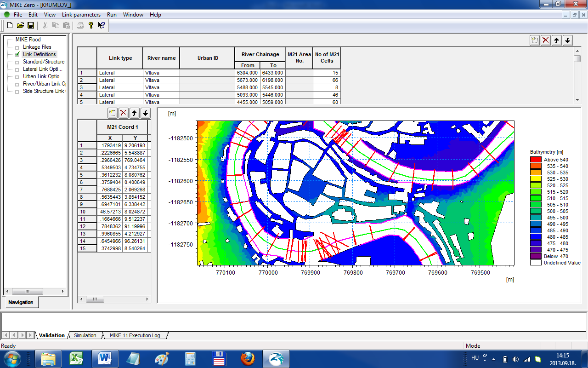Image resolution: width=588 pixels, height=368 pixels.
Task: Click the context help arrow-question icon
Action: coord(101,25)
